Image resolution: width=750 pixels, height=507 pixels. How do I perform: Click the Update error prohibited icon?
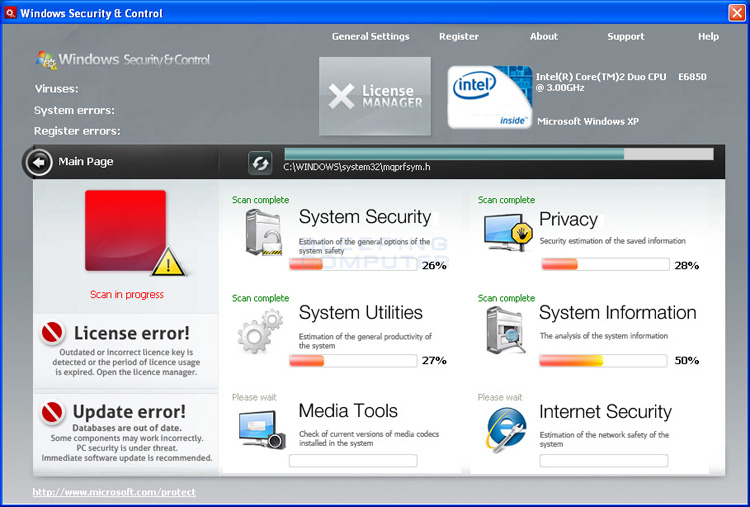(53, 411)
